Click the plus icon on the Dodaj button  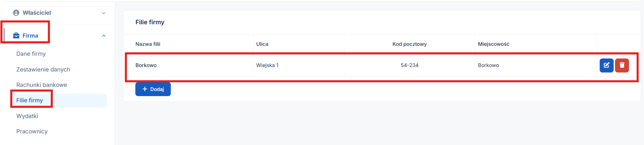[x=145, y=89]
